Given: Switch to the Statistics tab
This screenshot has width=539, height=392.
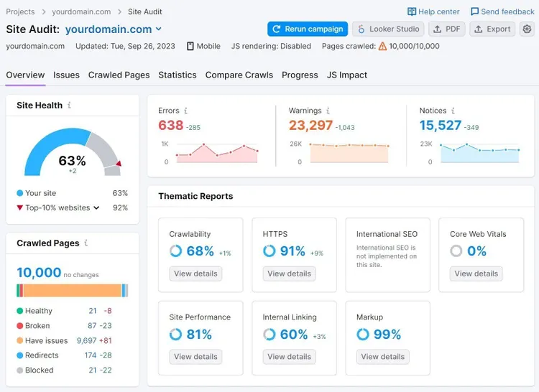Looking at the screenshot, I should coord(178,75).
